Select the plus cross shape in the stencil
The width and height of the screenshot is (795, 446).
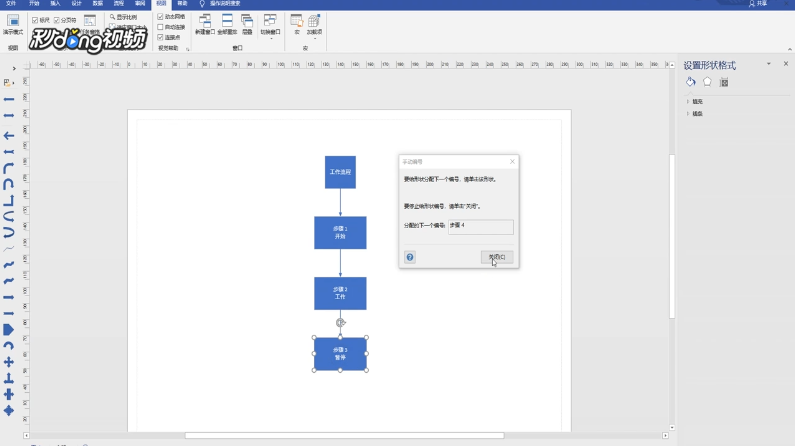coord(9,394)
